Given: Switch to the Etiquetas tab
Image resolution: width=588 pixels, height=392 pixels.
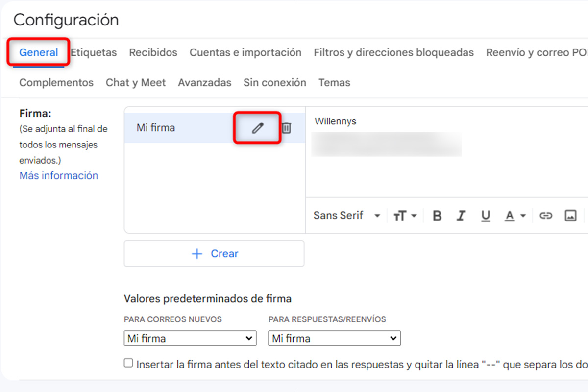Looking at the screenshot, I should point(94,52).
